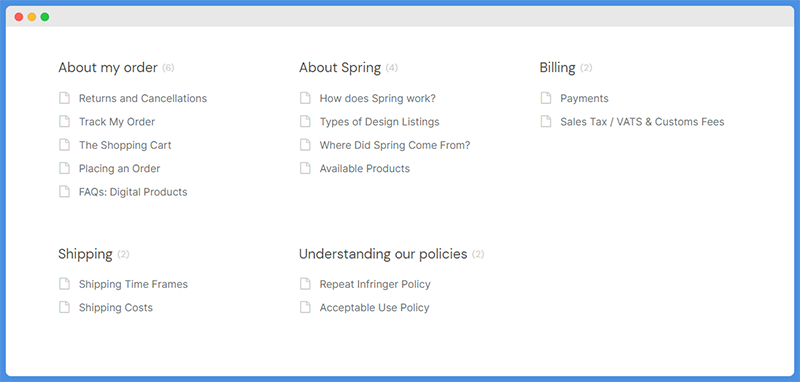
Task: Maximize the window with the green button
Action: 45,17
